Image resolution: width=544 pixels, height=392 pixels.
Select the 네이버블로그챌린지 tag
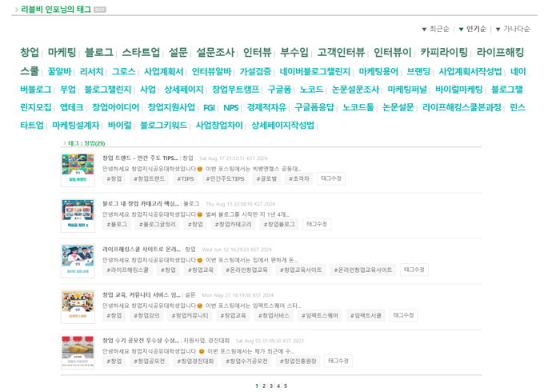[315, 71]
